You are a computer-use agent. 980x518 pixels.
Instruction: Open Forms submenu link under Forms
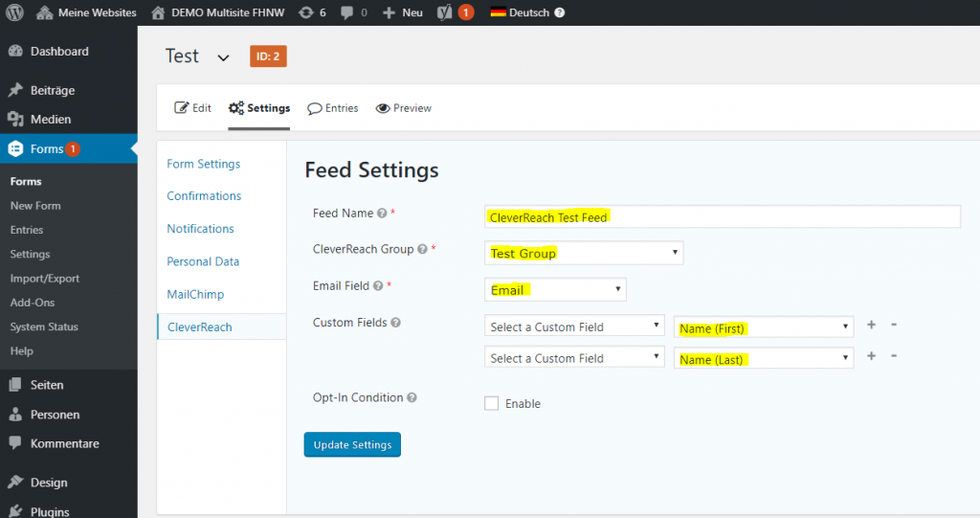pos(26,181)
